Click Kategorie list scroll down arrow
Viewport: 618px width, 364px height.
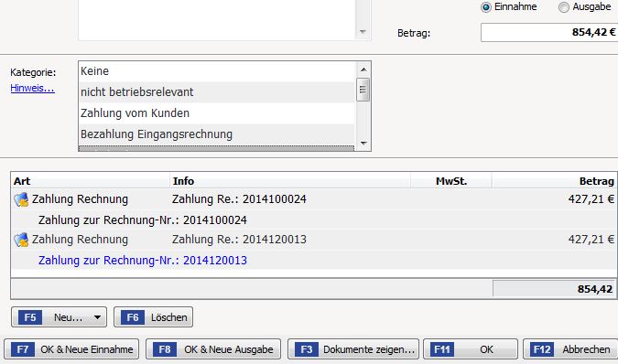pos(363,144)
